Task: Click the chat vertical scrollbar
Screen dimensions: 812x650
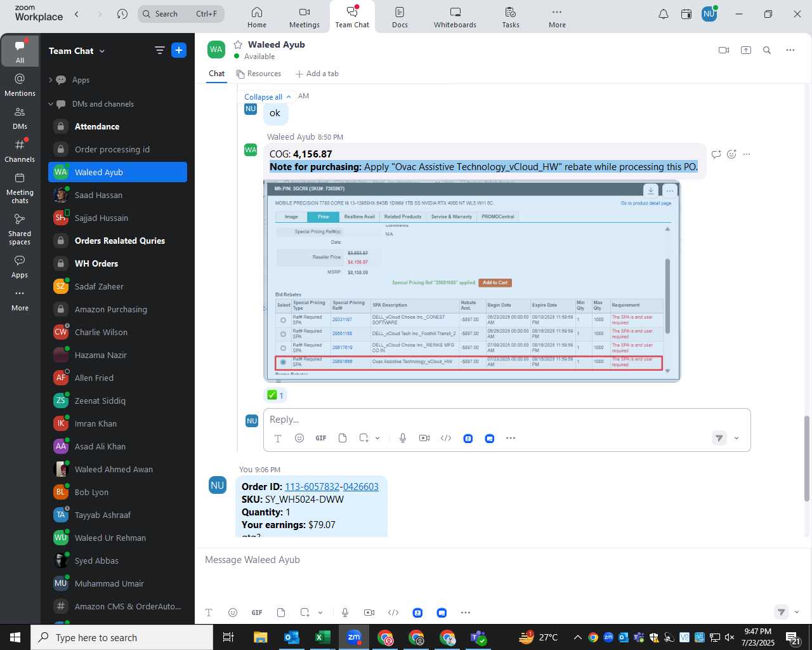Action: (x=807, y=458)
